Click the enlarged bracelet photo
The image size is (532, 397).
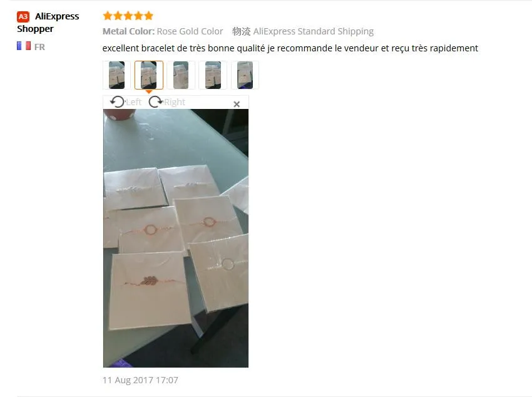coord(176,238)
